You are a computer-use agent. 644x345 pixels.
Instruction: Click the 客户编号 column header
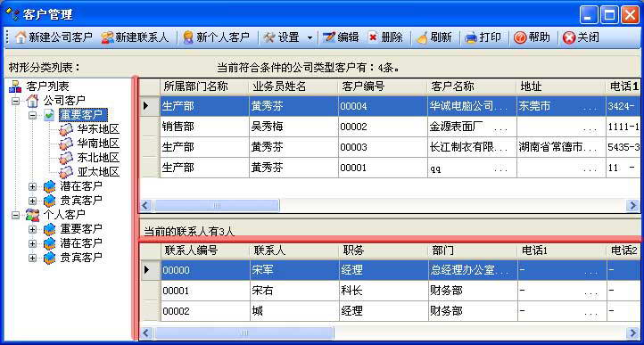coord(383,86)
